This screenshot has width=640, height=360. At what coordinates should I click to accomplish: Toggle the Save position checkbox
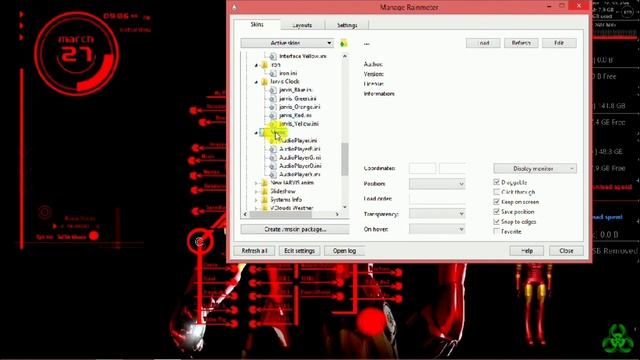point(496,212)
